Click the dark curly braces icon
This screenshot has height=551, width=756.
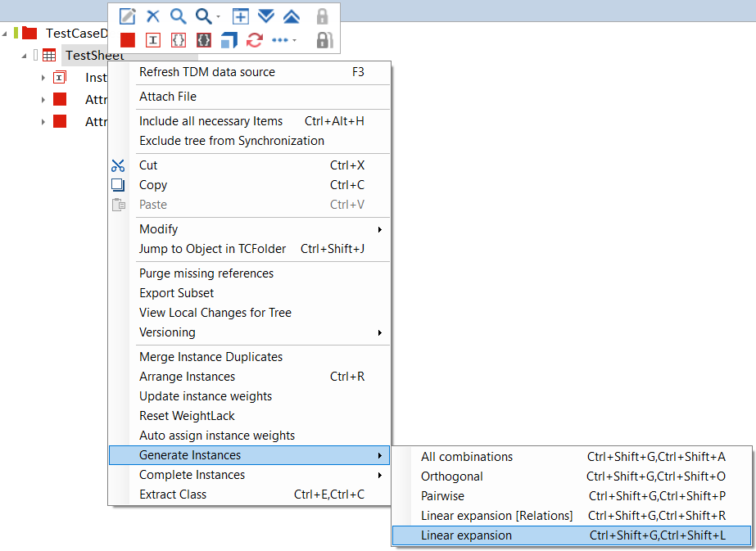[x=204, y=39]
